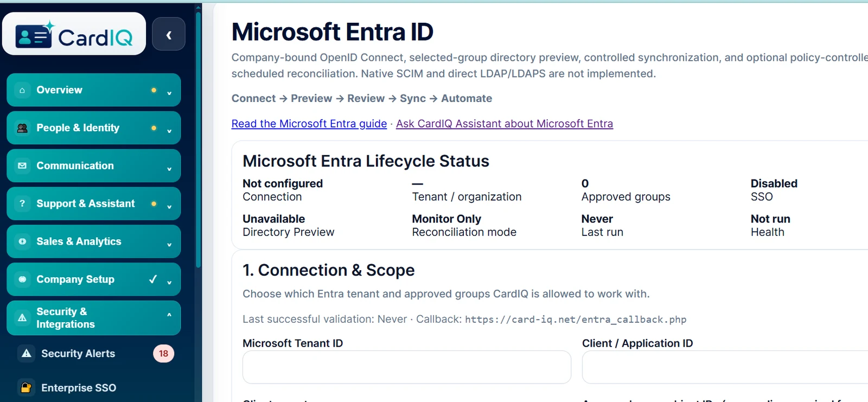868x402 pixels.
Task: Click the Overview home icon
Action: tap(22, 90)
